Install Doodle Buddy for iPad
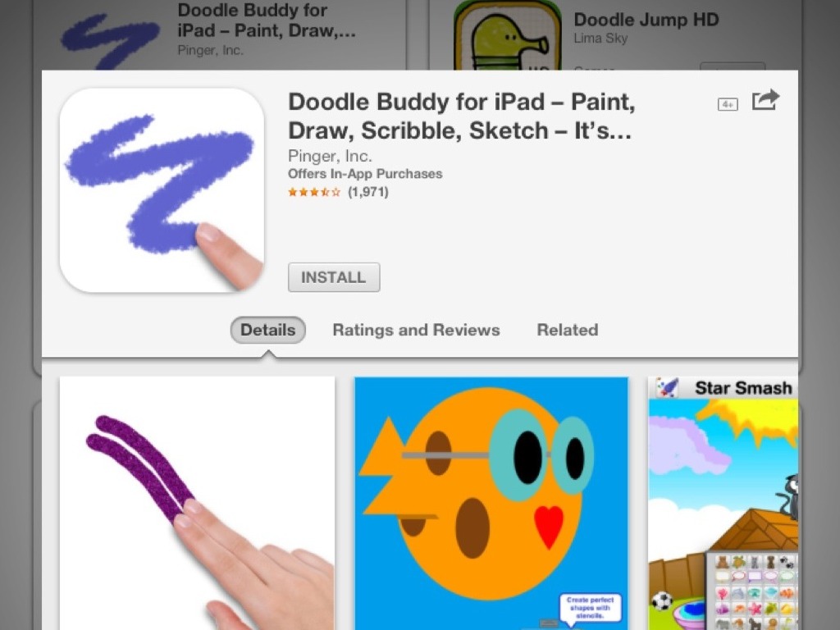The height and width of the screenshot is (630, 840). tap(334, 277)
